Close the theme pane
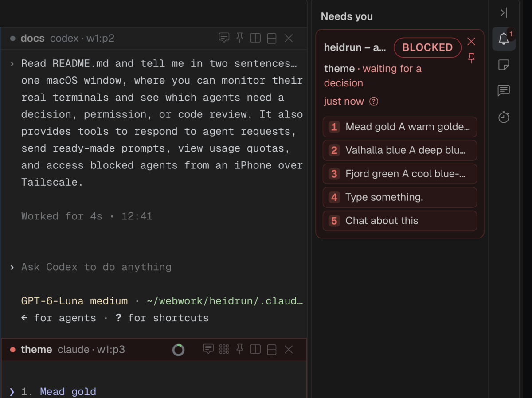Viewport: 532px width, 398px height. click(289, 350)
